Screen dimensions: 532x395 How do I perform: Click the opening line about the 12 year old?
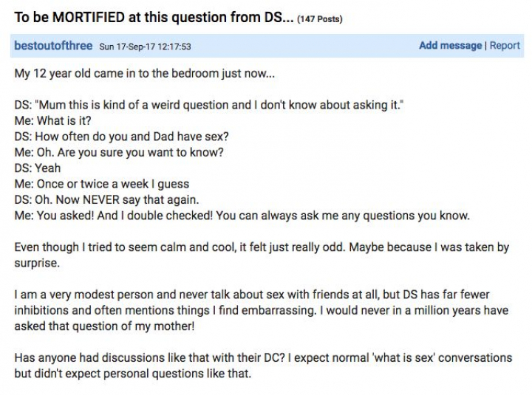(x=136, y=75)
